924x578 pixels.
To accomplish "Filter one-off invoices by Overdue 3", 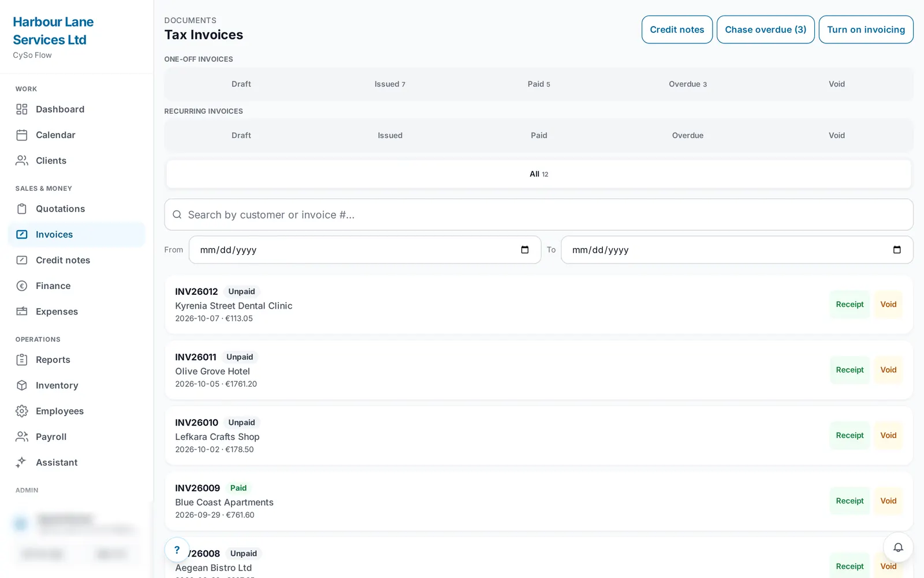I will [x=688, y=84].
